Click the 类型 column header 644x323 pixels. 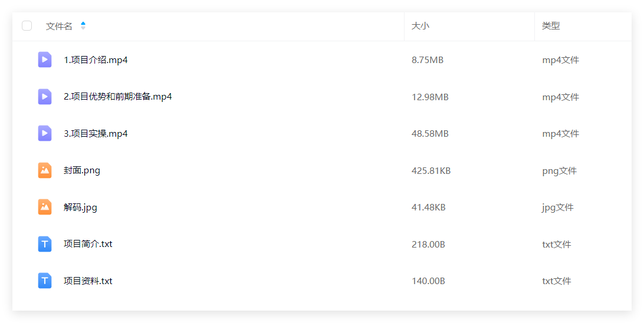click(x=550, y=26)
